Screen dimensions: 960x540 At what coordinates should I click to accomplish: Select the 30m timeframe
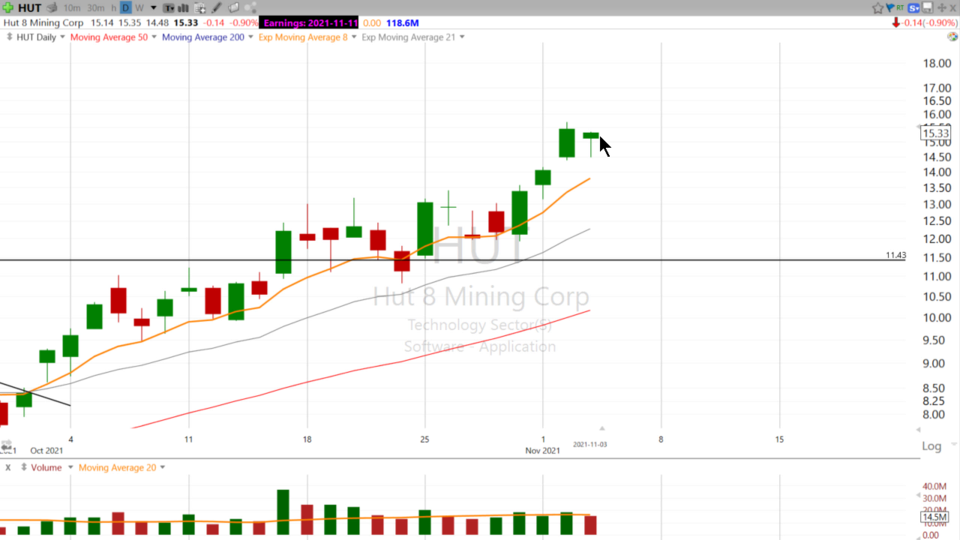[x=96, y=8]
